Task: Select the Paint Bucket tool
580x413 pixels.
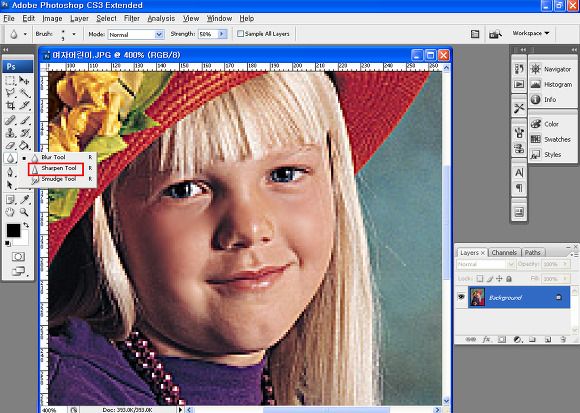Action: click(x=24, y=145)
